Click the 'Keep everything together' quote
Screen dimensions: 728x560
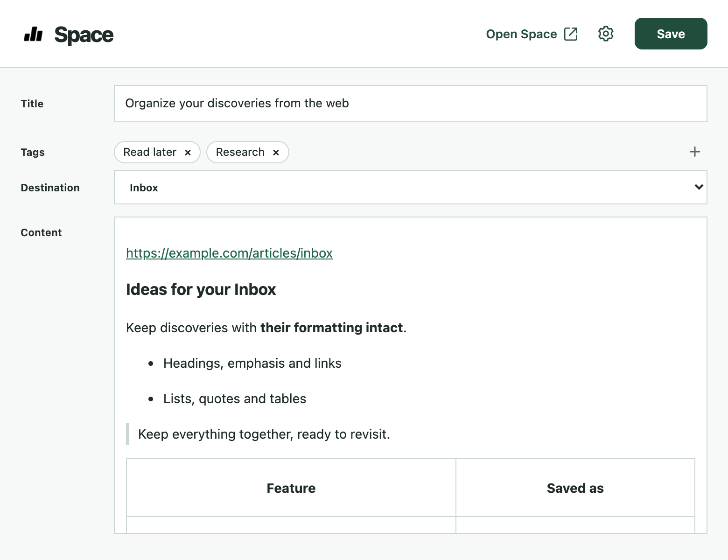[x=264, y=434]
